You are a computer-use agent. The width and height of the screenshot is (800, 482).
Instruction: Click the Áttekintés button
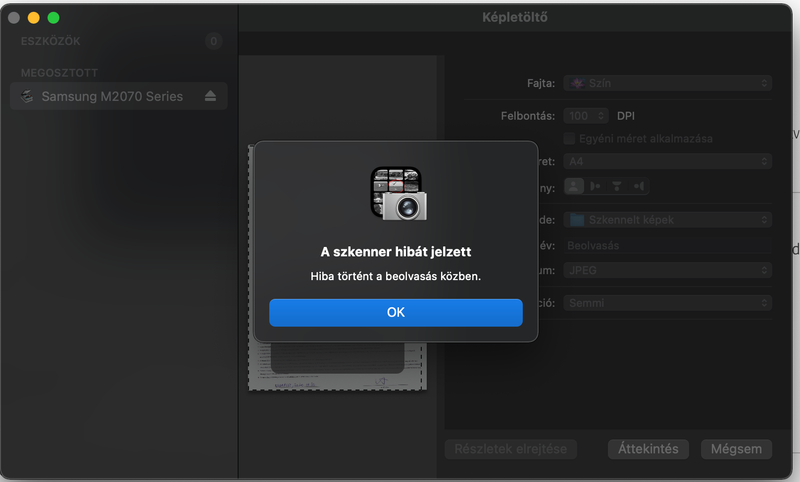(x=648, y=449)
